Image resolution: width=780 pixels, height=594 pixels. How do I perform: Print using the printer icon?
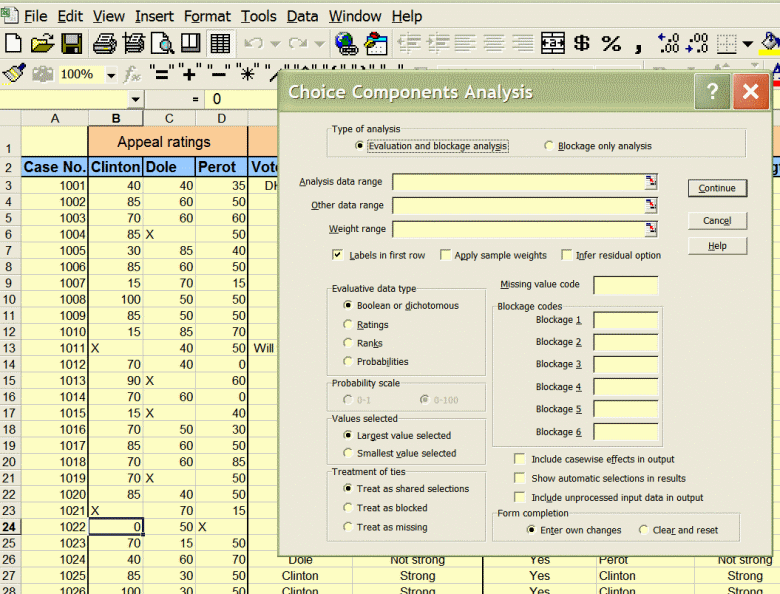(x=104, y=43)
